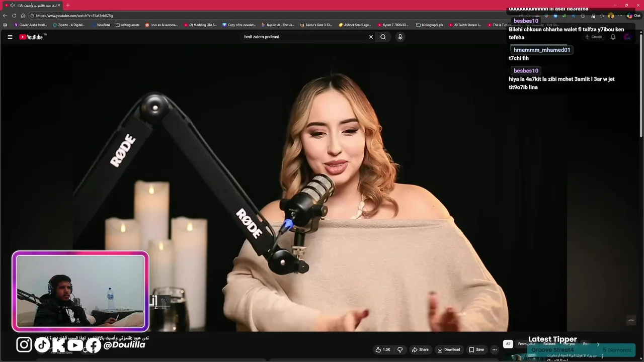This screenshot has height=362, width=644.
Task: Open YouTube notifications bell
Action: tap(613, 37)
